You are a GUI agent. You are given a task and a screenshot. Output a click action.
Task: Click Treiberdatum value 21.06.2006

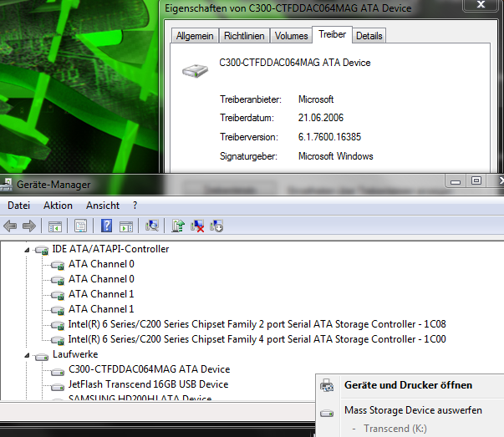(x=321, y=118)
